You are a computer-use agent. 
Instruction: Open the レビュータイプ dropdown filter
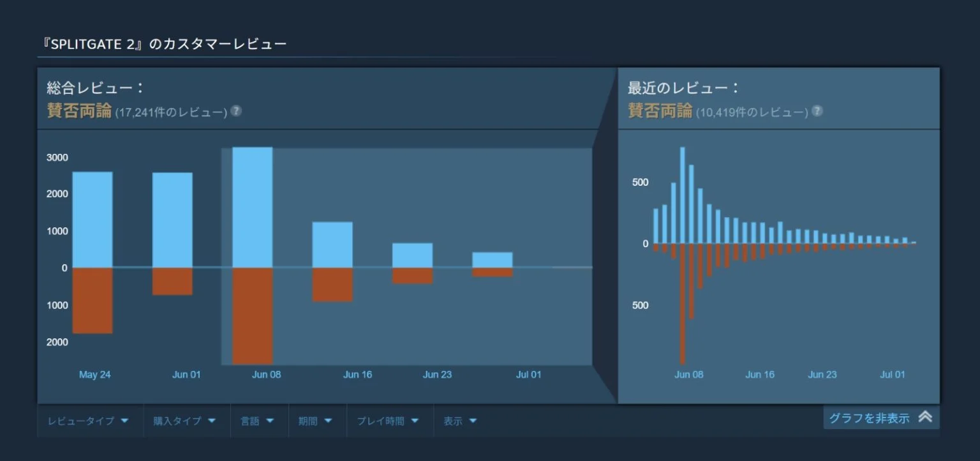click(x=89, y=421)
